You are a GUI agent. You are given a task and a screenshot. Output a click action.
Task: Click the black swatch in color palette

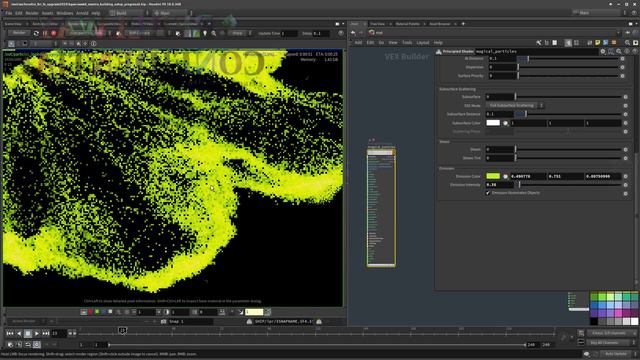coord(594,322)
